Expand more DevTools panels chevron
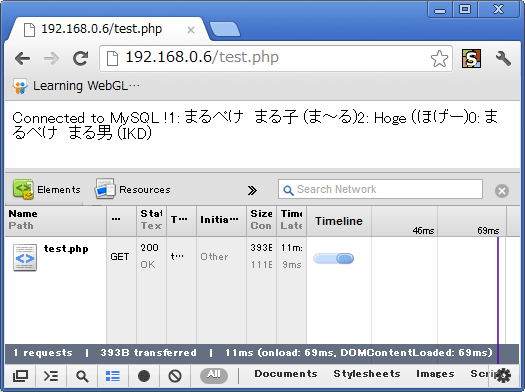525x392 pixels. (x=252, y=190)
